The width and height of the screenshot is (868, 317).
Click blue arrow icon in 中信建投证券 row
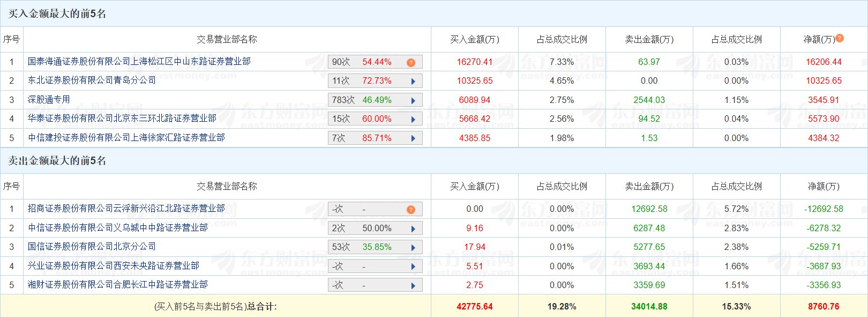[x=413, y=138]
